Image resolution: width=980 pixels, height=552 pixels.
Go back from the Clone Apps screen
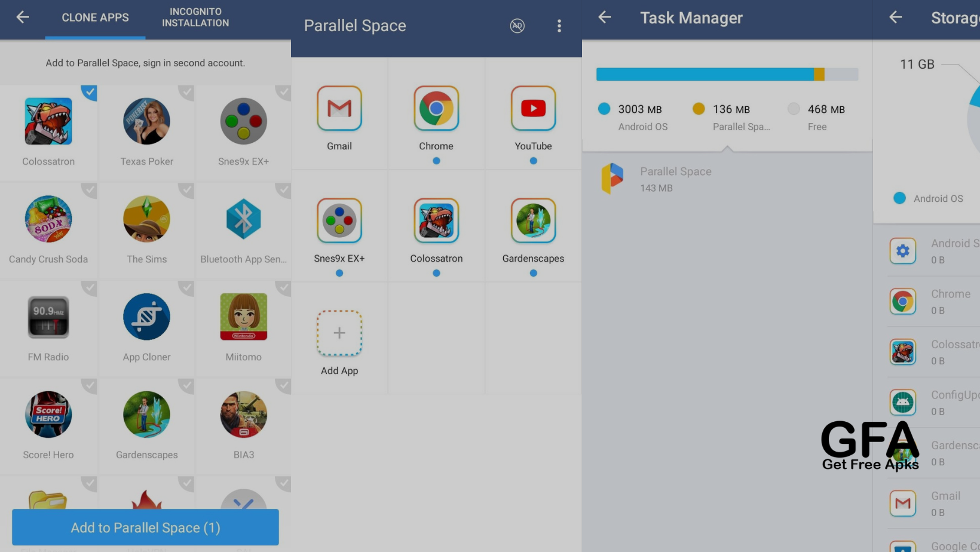tap(23, 17)
